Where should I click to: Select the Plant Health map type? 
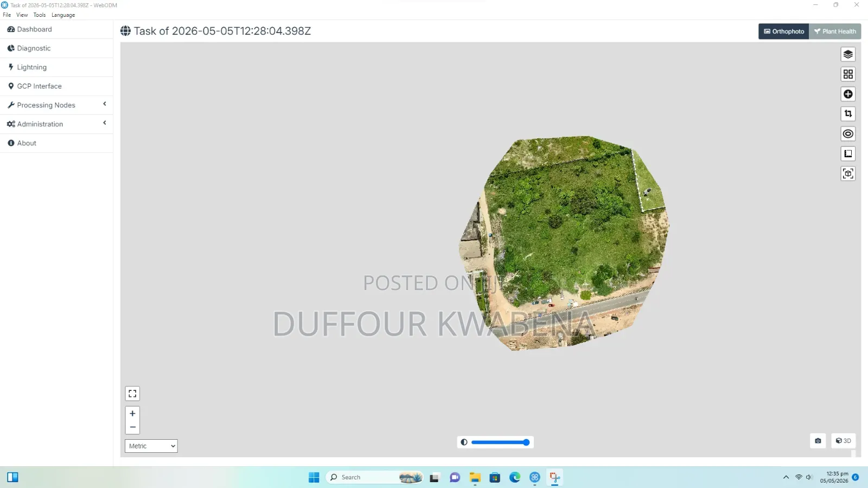click(x=835, y=31)
